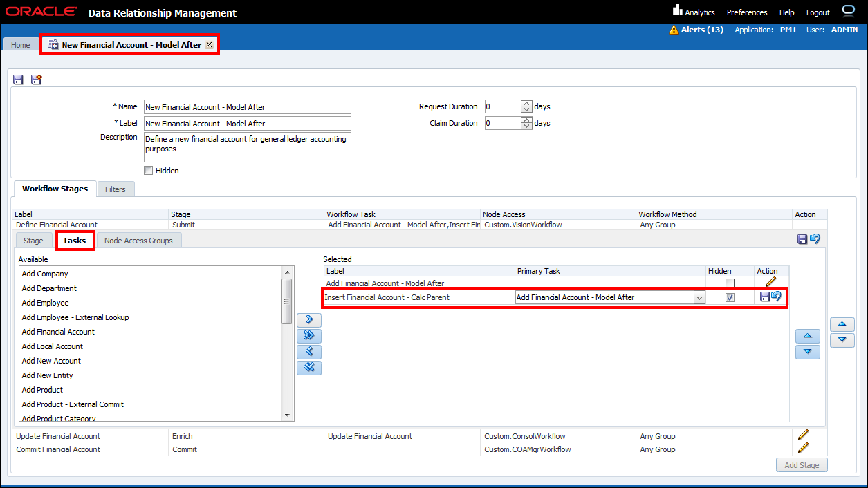Select Add Employee - External Lookup
The image size is (868, 488).
click(x=75, y=317)
